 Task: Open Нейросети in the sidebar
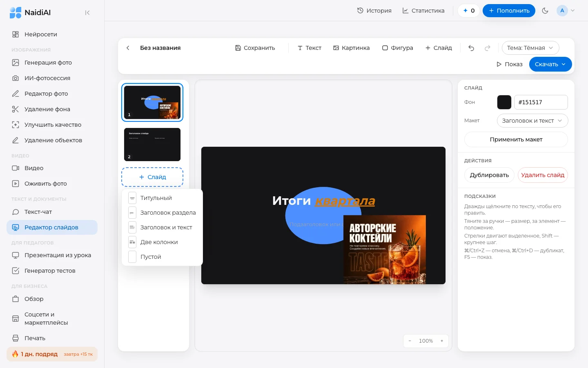point(52,34)
